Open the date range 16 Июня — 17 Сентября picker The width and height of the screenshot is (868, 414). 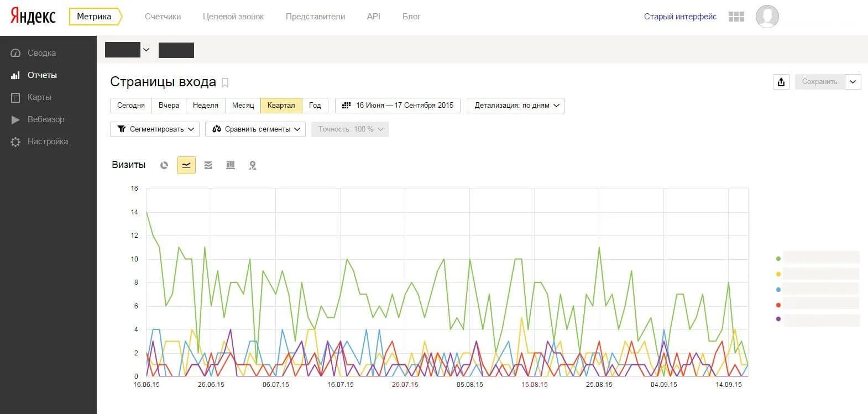(398, 106)
